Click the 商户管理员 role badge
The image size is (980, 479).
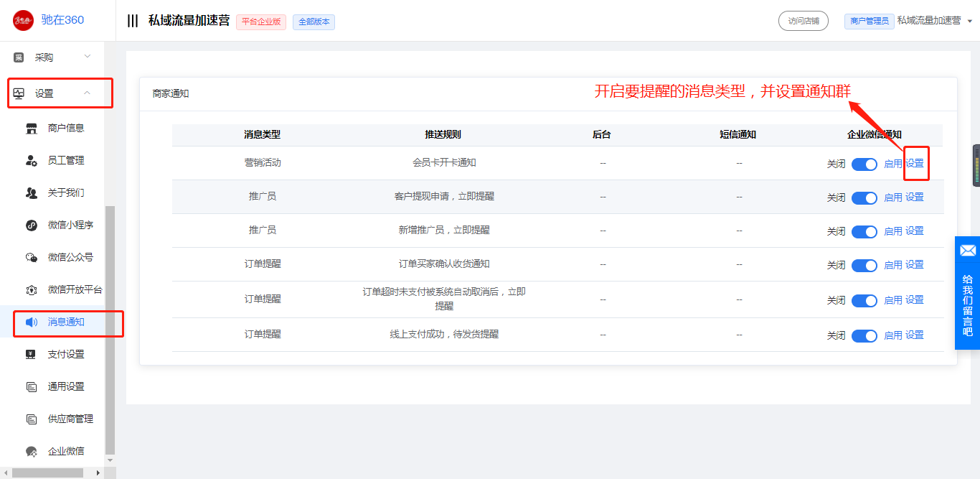pyautogui.click(x=870, y=22)
